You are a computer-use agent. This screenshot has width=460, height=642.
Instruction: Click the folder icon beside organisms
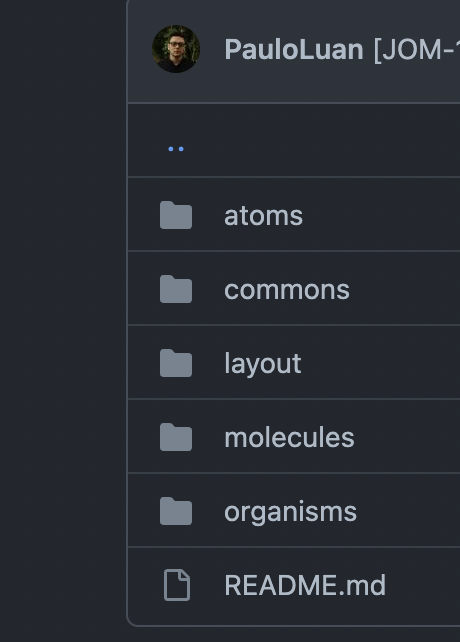click(176, 511)
